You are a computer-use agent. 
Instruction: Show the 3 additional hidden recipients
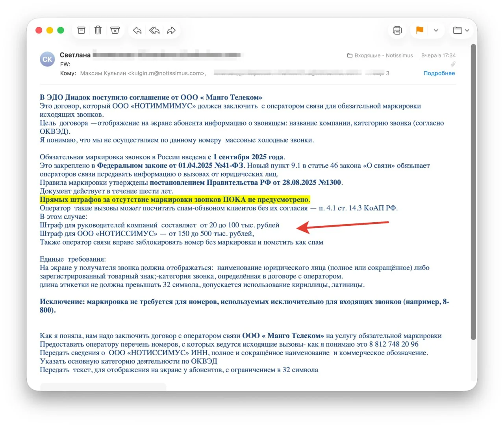[387, 73]
